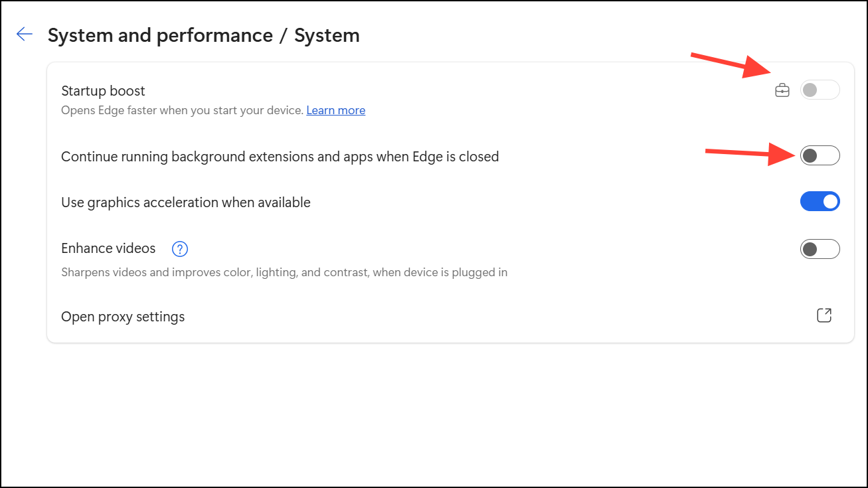Viewport: 868px width, 488px height.
Task: Open the Enhance videos help question mark
Action: tap(180, 249)
